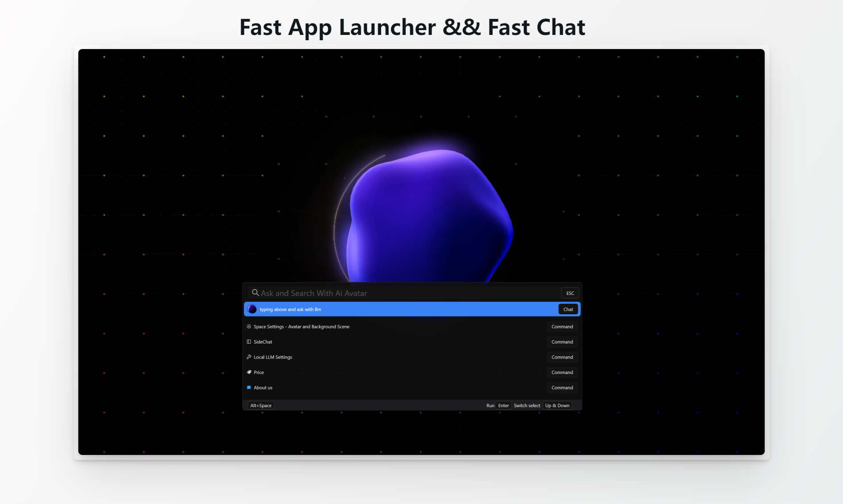Open the SideChat entry
This screenshot has height=504, width=843.
click(x=262, y=342)
